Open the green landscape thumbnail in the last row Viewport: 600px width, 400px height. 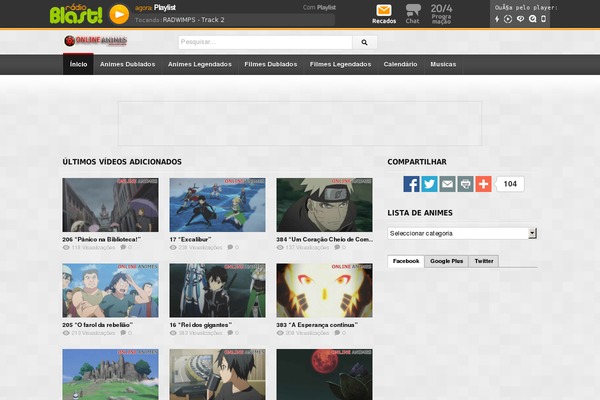(x=111, y=374)
